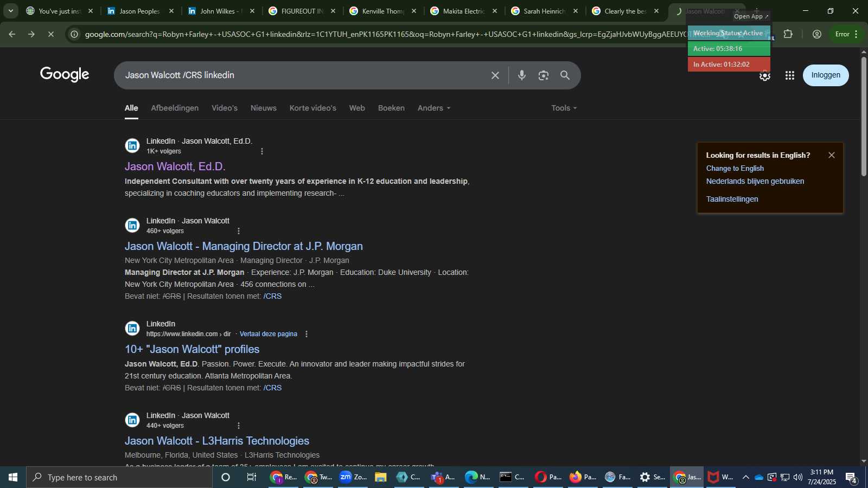Go back one page in Chrome

pos(12,34)
